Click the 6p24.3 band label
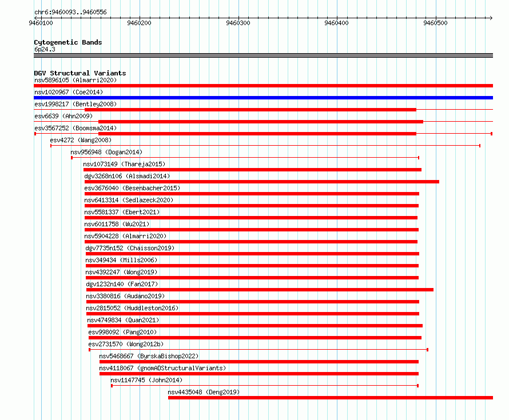This screenshot has height=420, width=509. (x=45, y=49)
